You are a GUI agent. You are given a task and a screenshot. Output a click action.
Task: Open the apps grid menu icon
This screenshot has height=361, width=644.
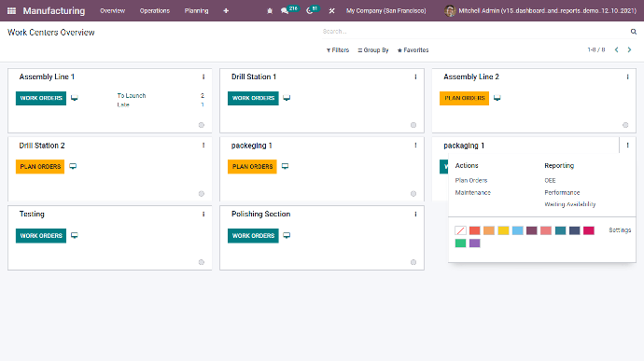click(x=11, y=10)
